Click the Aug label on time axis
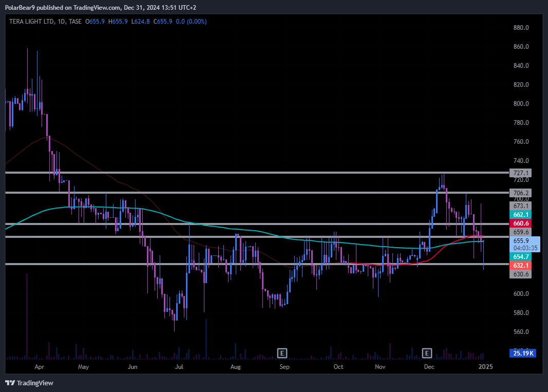The image size is (548, 392). 236,367
